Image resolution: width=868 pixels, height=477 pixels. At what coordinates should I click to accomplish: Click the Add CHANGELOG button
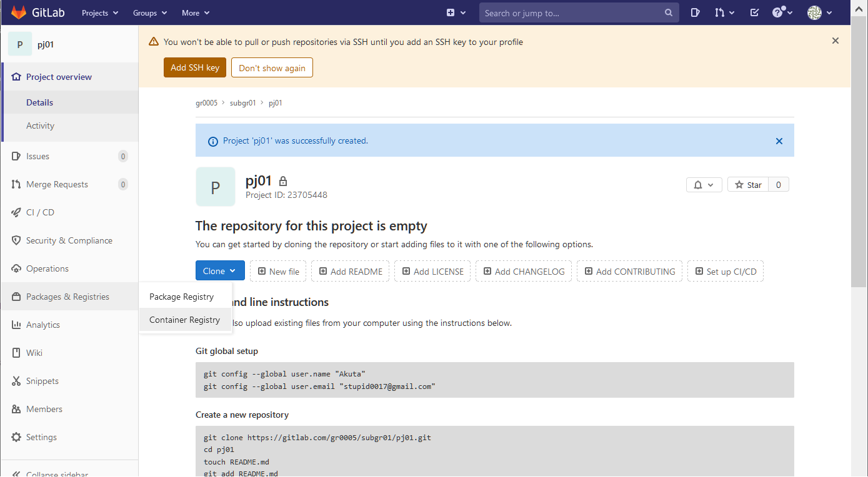pyautogui.click(x=524, y=271)
